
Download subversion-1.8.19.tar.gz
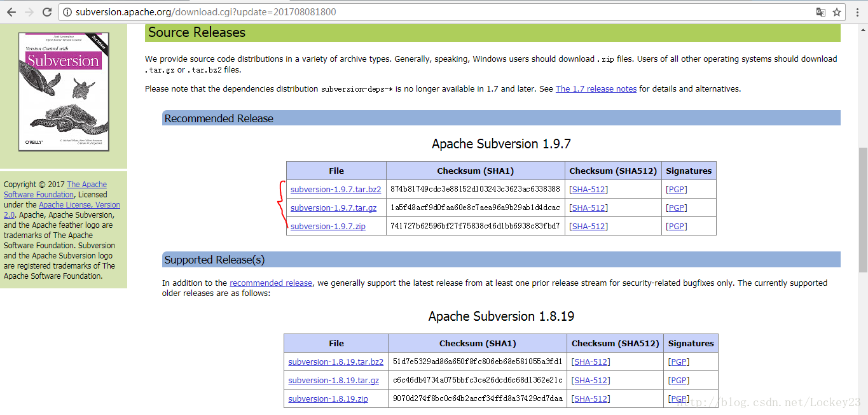click(x=333, y=380)
